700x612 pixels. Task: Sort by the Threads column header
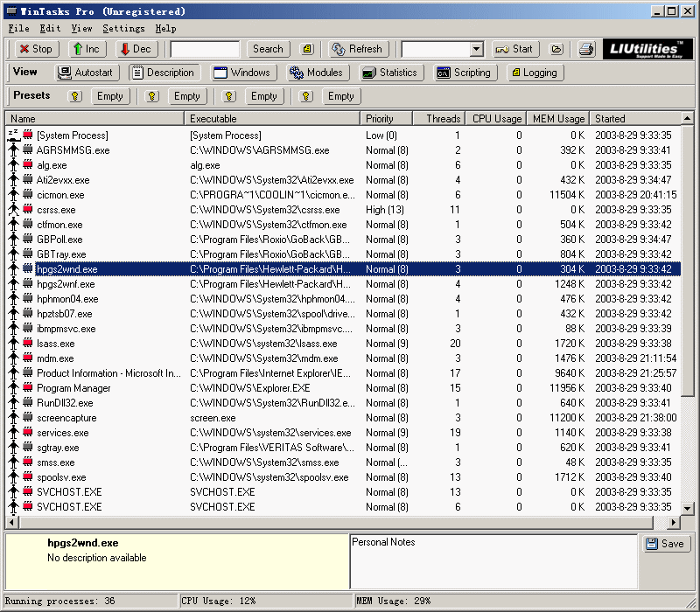pyautogui.click(x=439, y=119)
